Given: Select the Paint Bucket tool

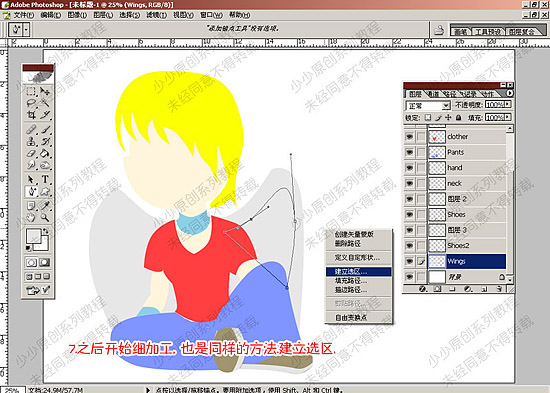Looking at the screenshot, I should click(x=45, y=153).
